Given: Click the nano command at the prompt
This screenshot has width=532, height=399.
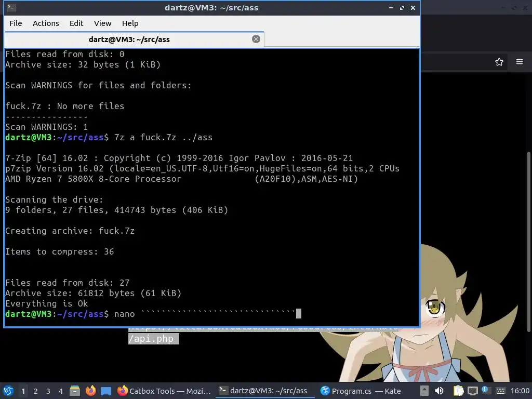Looking at the screenshot, I should coord(124,314).
